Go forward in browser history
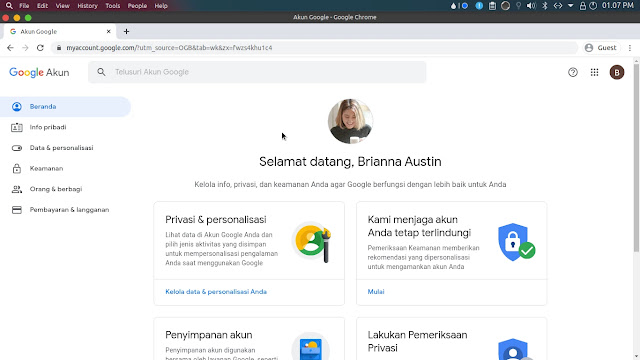The width and height of the screenshot is (640, 360). tap(25, 48)
